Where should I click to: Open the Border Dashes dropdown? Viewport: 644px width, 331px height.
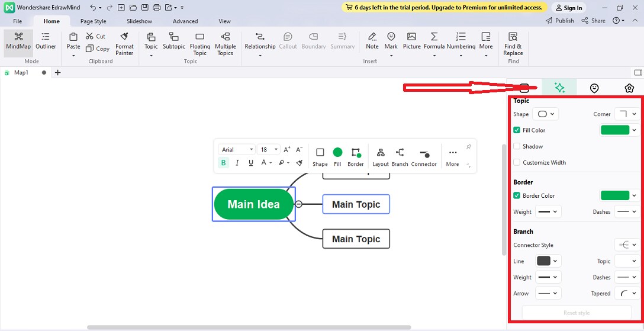click(x=627, y=212)
